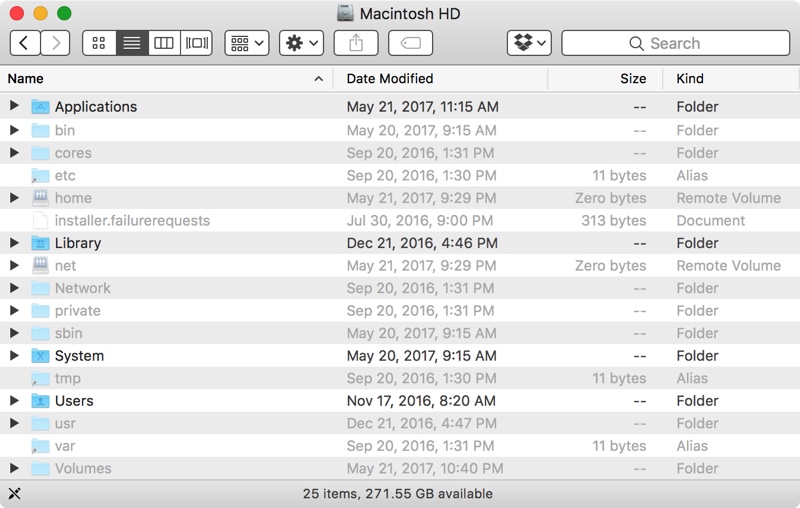The image size is (800, 508).
Task: Switch to column view
Action: tap(164, 43)
